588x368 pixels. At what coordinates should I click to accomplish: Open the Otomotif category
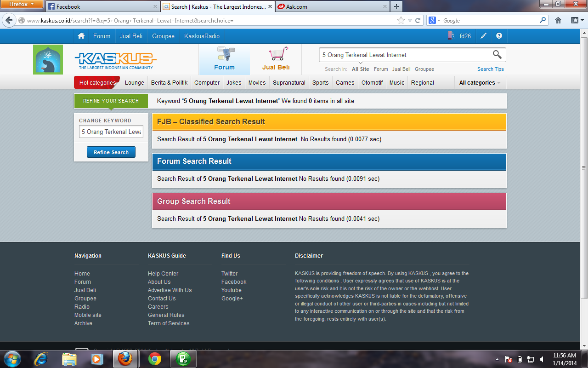coord(372,83)
